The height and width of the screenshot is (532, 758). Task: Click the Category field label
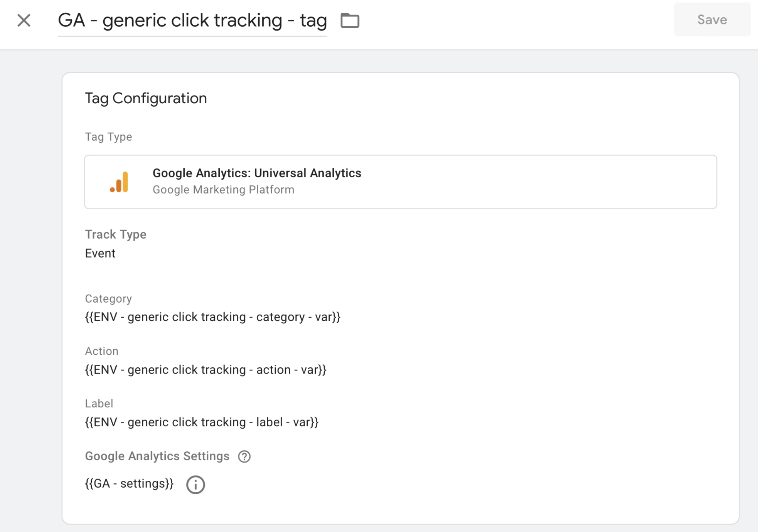pos(108,299)
